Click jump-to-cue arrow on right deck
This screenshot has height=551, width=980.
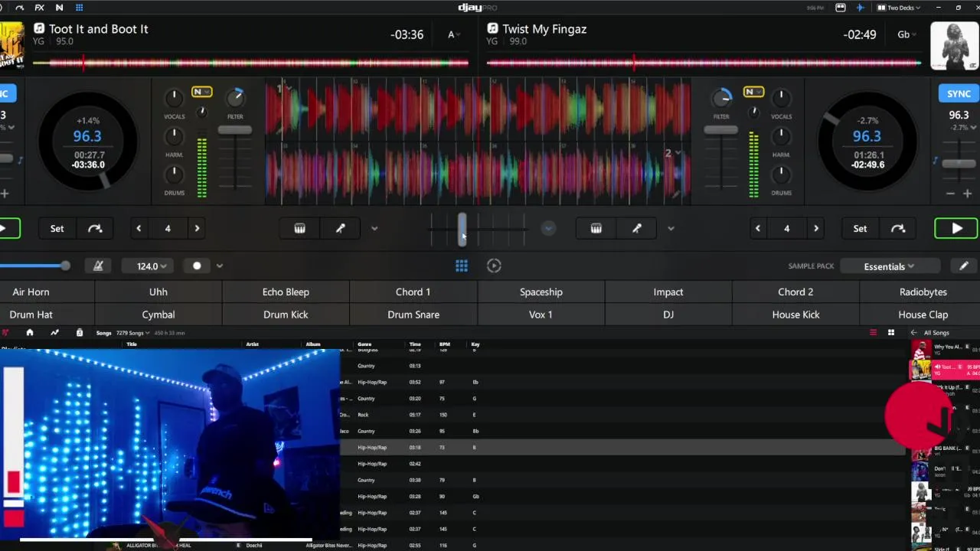coord(898,228)
